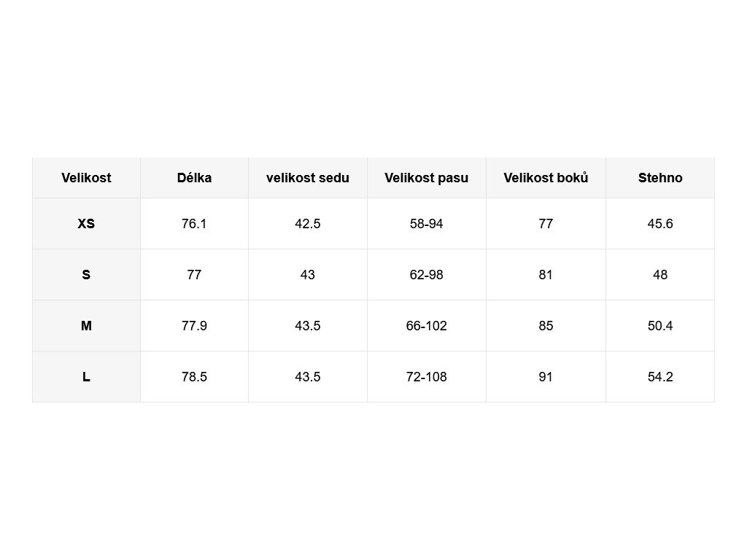This screenshot has height=560, width=747.
Task: Select the L size row label
Action: [x=86, y=377]
